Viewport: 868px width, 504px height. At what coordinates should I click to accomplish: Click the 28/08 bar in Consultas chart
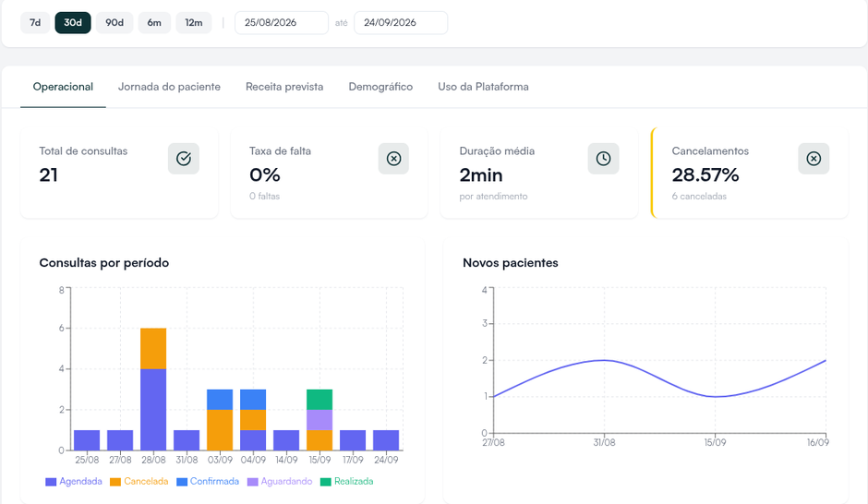click(x=153, y=390)
